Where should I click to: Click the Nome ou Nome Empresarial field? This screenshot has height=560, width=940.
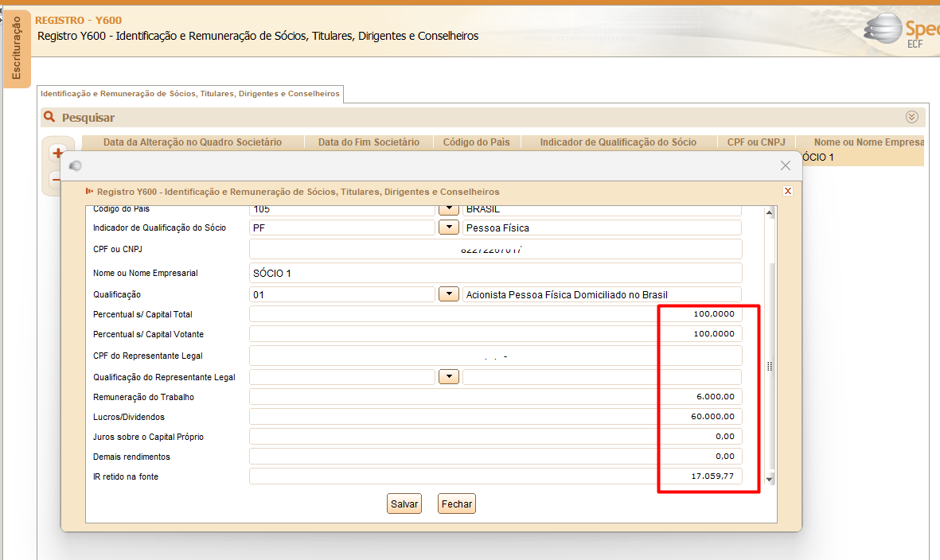[495, 273]
